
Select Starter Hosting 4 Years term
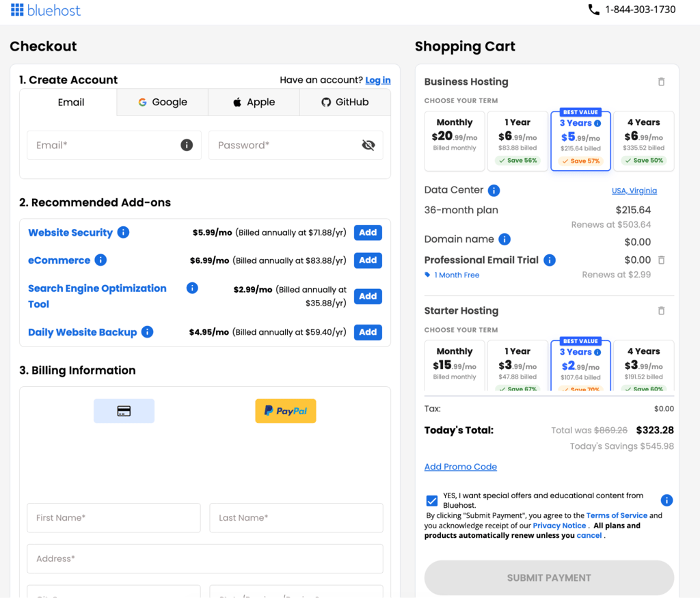point(644,366)
